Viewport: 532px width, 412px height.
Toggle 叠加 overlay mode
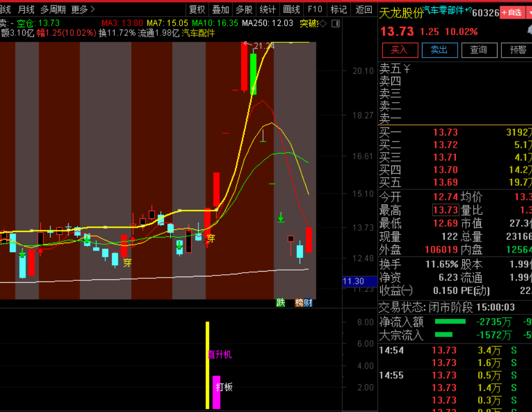pos(221,9)
